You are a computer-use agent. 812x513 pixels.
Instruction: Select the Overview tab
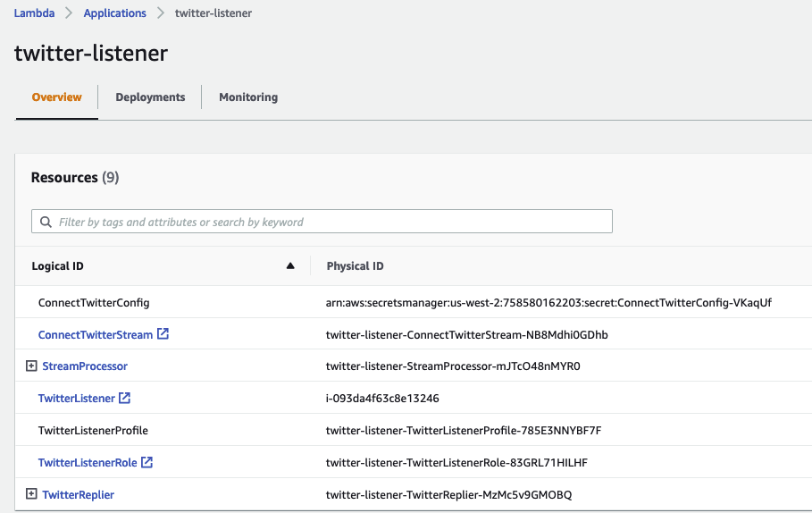point(56,97)
